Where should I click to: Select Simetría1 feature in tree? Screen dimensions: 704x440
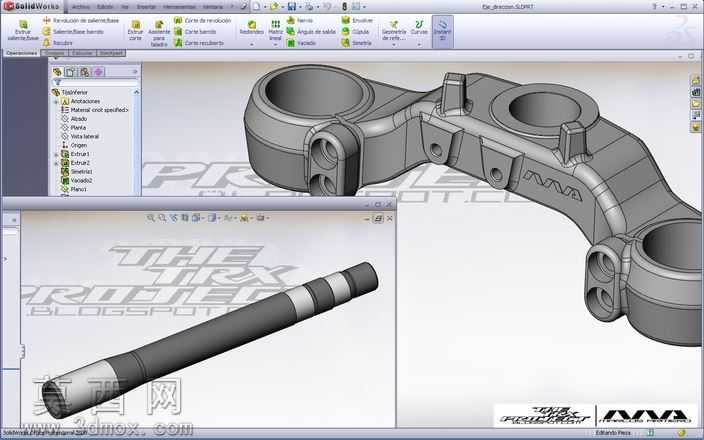pos(77,172)
